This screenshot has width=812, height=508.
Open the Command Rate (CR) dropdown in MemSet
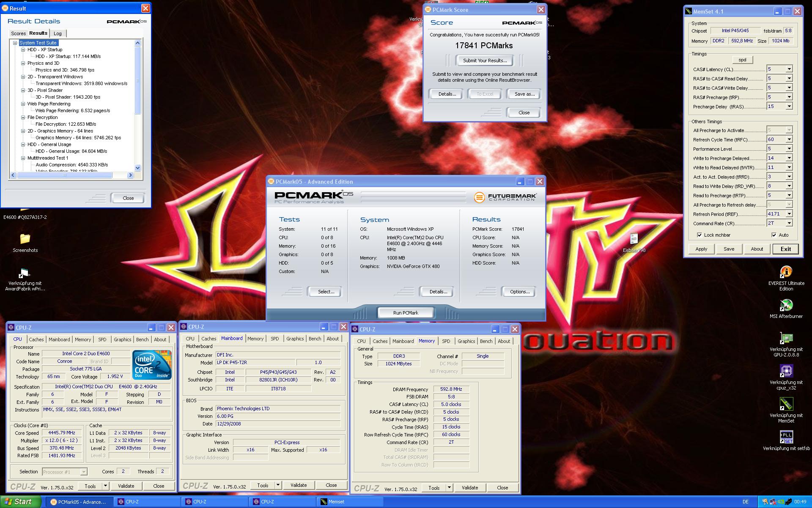click(789, 223)
